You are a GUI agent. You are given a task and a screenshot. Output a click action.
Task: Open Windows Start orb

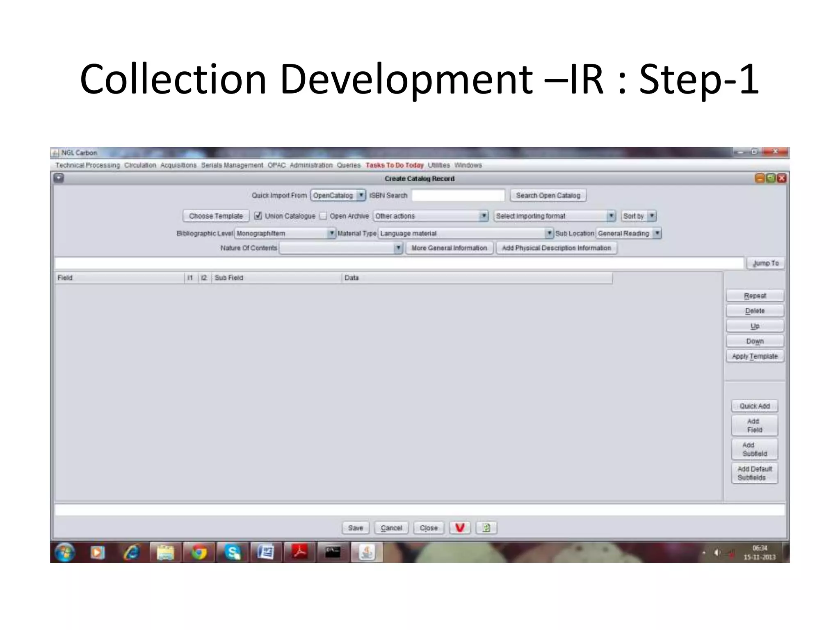click(x=65, y=552)
